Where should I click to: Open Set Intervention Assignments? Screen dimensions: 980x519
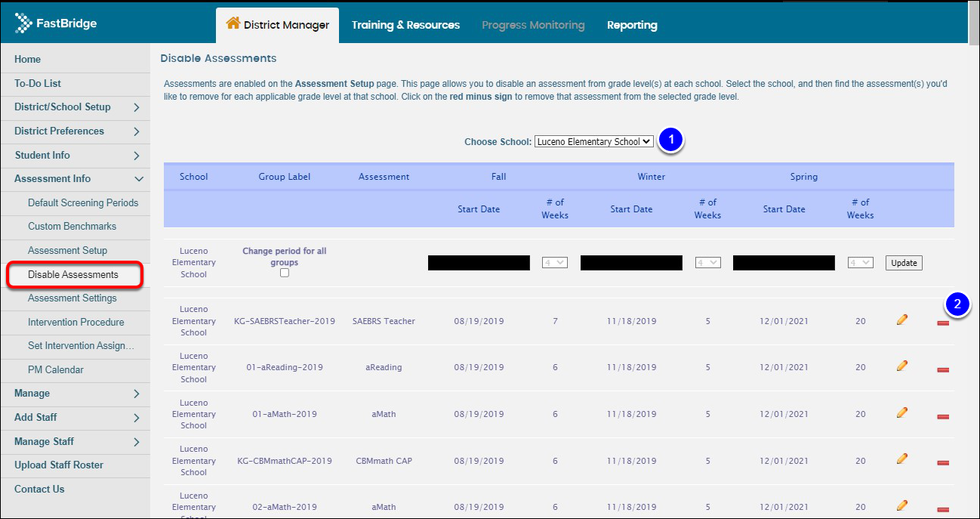(x=81, y=346)
